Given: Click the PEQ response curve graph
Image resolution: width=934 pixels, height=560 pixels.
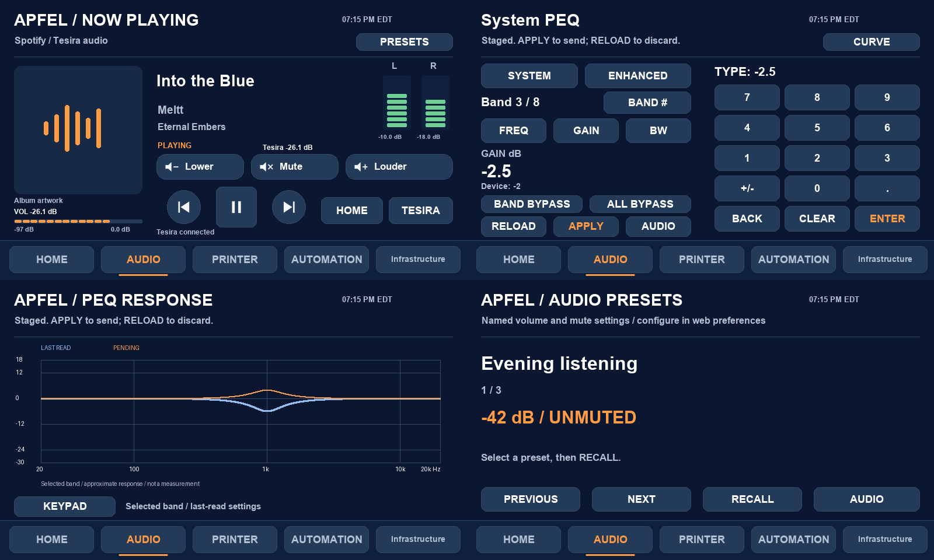Looking at the screenshot, I should (241, 411).
